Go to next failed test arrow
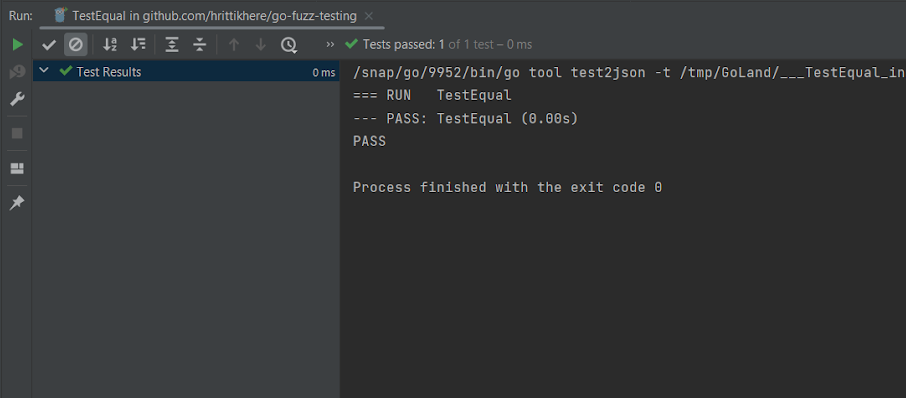906x398 pixels. pyautogui.click(x=261, y=44)
